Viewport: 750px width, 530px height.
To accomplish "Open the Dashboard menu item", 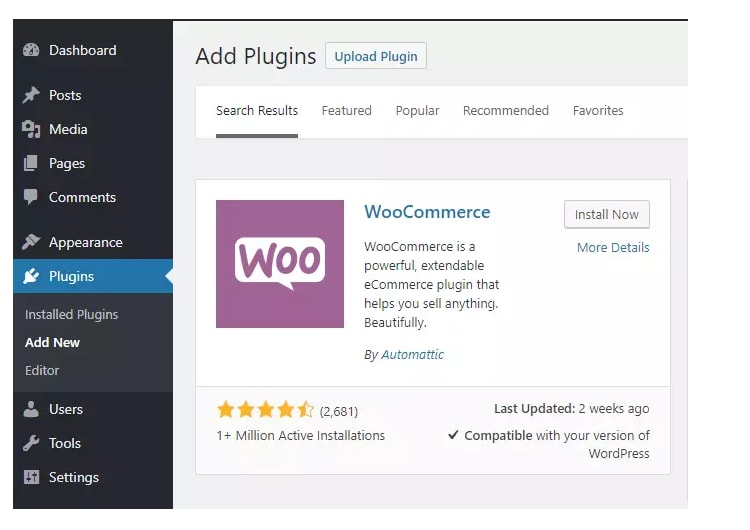I will [83, 50].
